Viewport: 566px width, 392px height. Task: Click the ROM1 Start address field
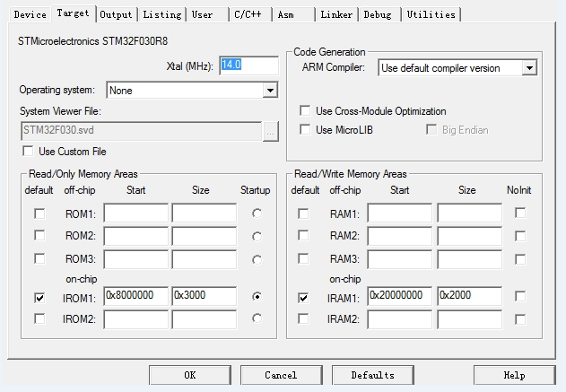coord(135,213)
